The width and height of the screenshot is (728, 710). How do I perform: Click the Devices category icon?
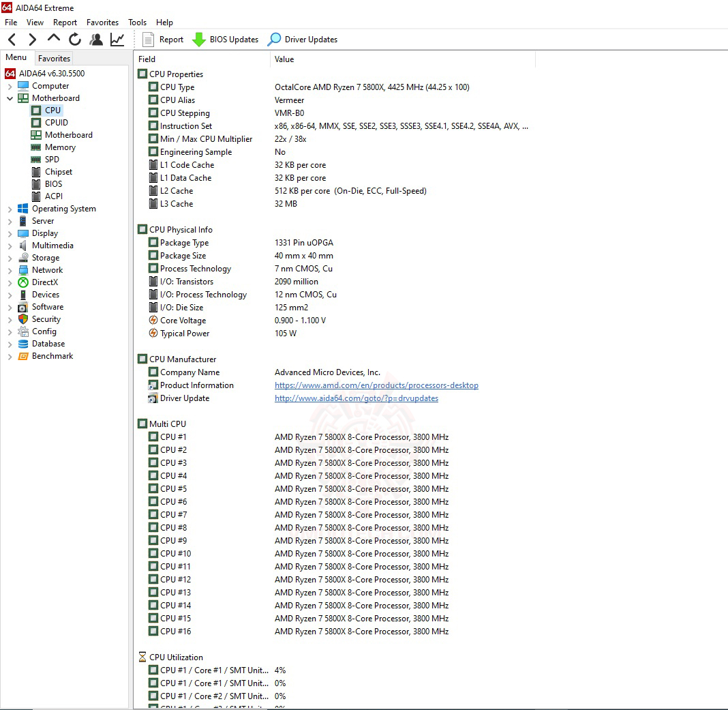[x=22, y=295]
